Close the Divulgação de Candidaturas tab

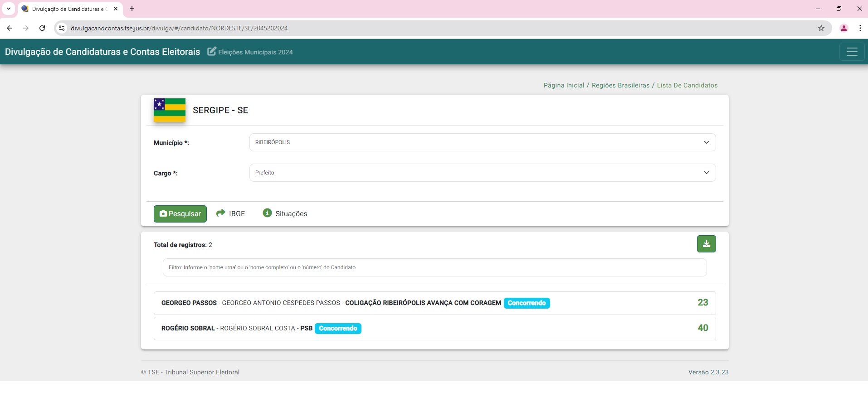tap(116, 9)
